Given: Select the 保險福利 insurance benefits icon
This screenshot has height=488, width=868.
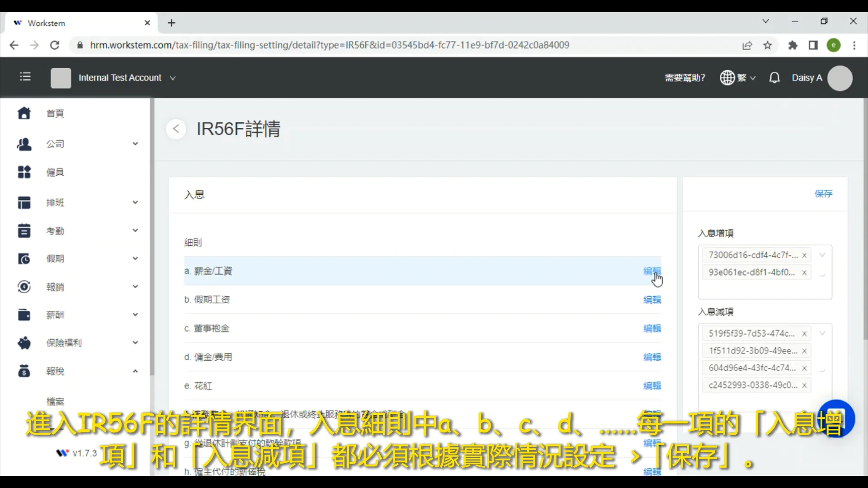Looking at the screenshot, I should pos(24,343).
